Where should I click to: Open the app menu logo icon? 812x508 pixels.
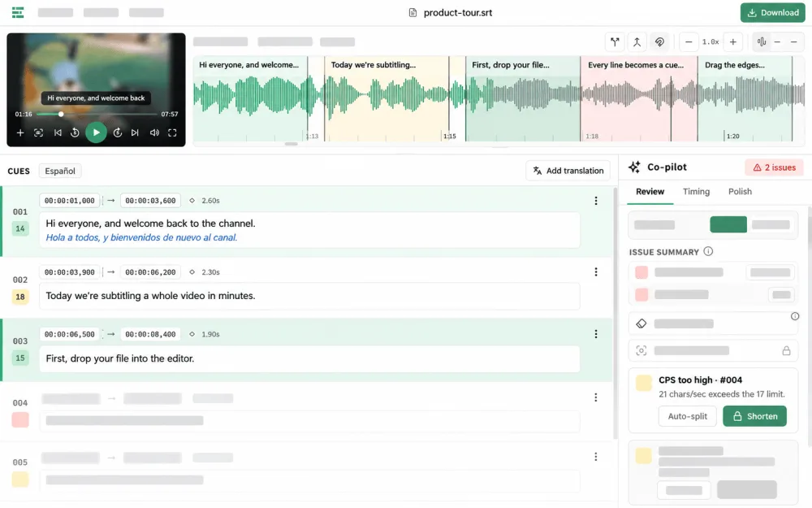(18, 12)
